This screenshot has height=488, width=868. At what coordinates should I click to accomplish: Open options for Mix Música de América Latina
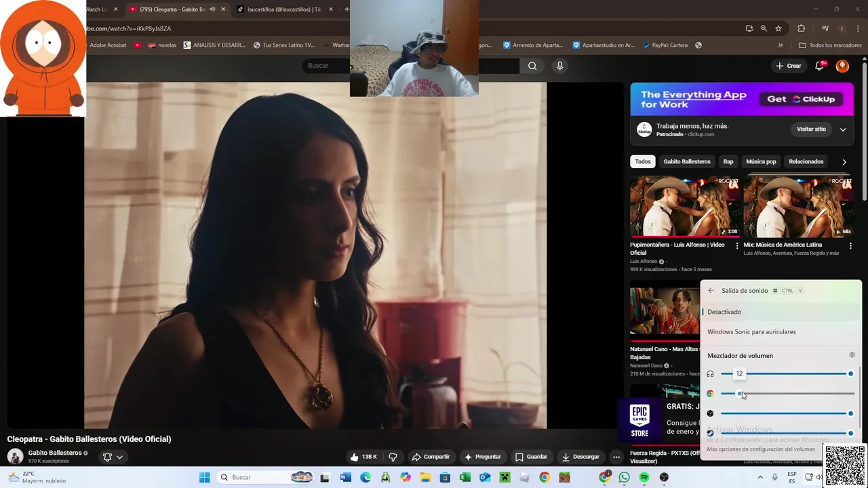tap(850, 245)
